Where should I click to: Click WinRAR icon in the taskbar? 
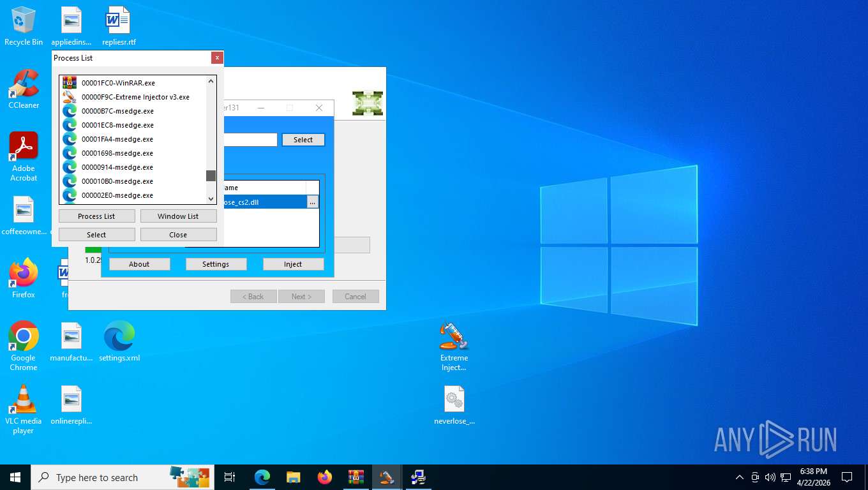tap(355, 477)
